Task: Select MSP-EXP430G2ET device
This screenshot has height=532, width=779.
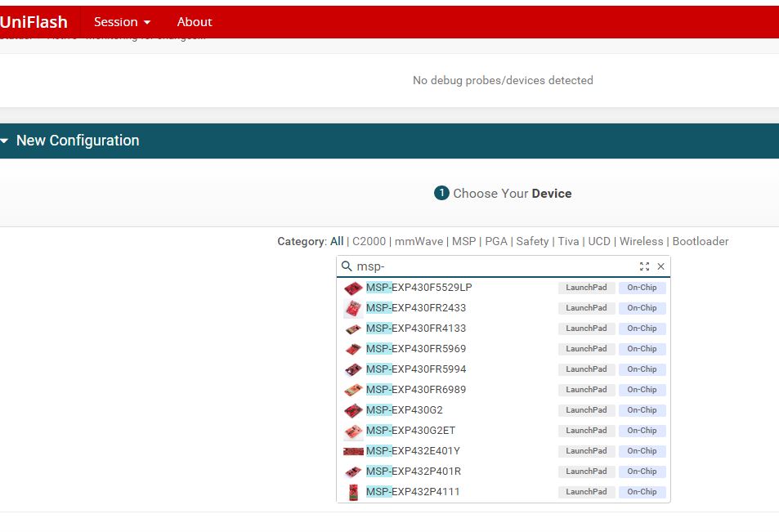Action: [504, 430]
